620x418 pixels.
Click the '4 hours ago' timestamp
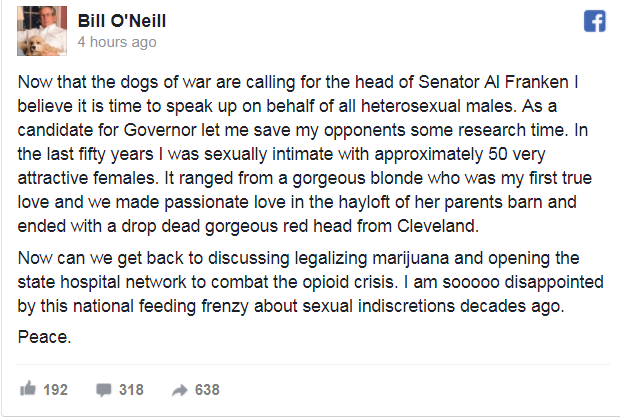tap(116, 42)
